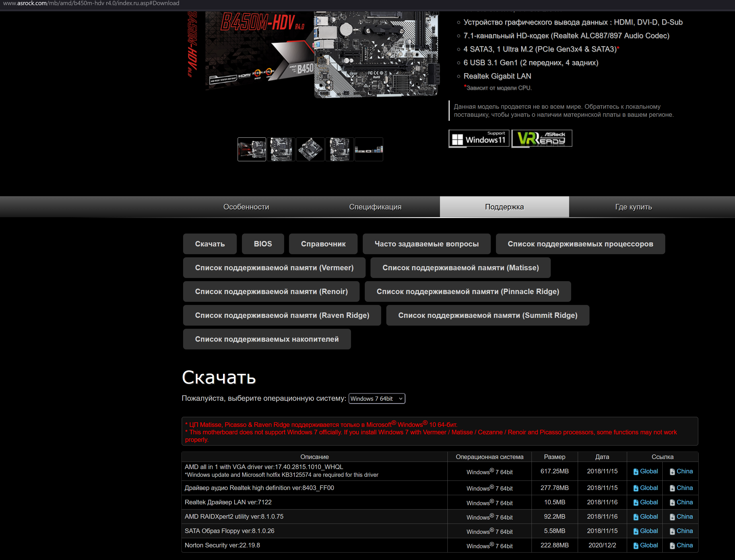Open the Справочник section
Image resolution: width=735 pixels, height=560 pixels.
[323, 244]
